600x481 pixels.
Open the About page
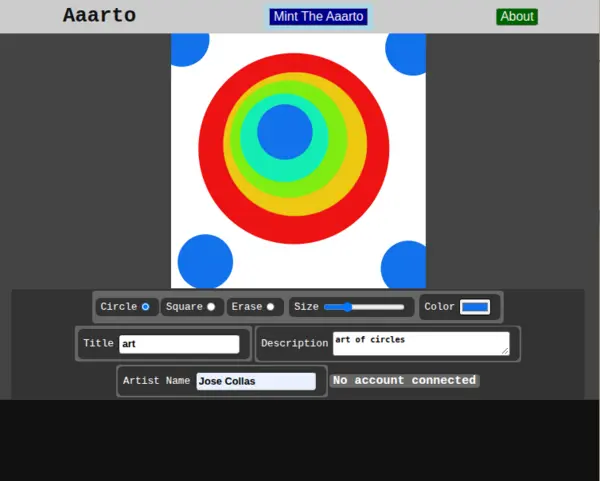[517, 16]
